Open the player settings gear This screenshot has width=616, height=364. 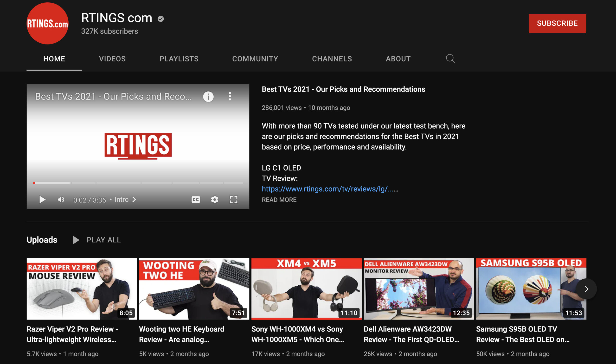pos(214,200)
